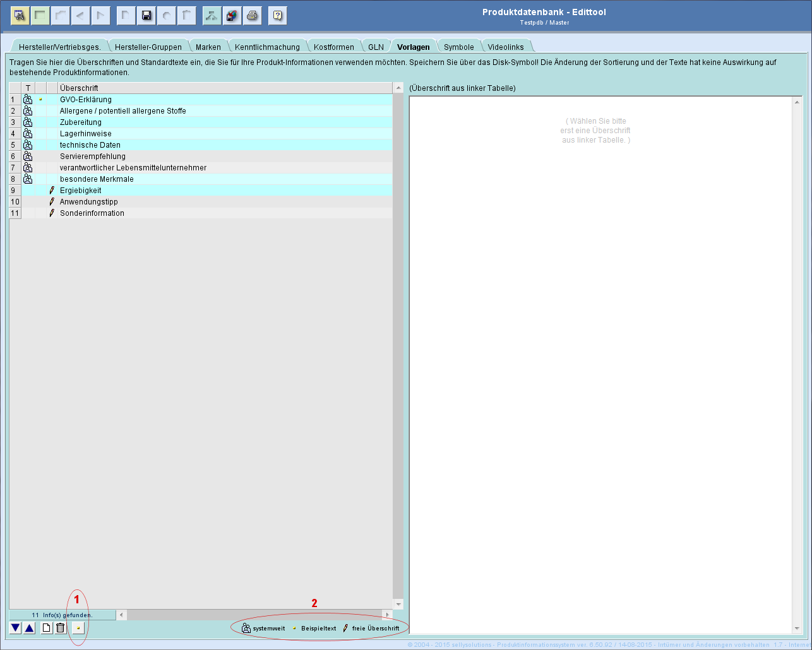The image size is (812, 650).
Task: Switch to the GLN tab
Action: pyautogui.click(x=376, y=47)
